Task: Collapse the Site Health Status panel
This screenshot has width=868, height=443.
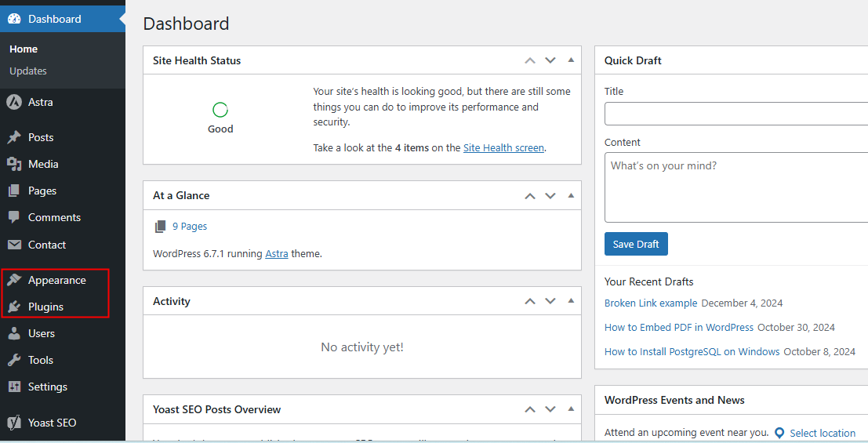Action: (571, 60)
